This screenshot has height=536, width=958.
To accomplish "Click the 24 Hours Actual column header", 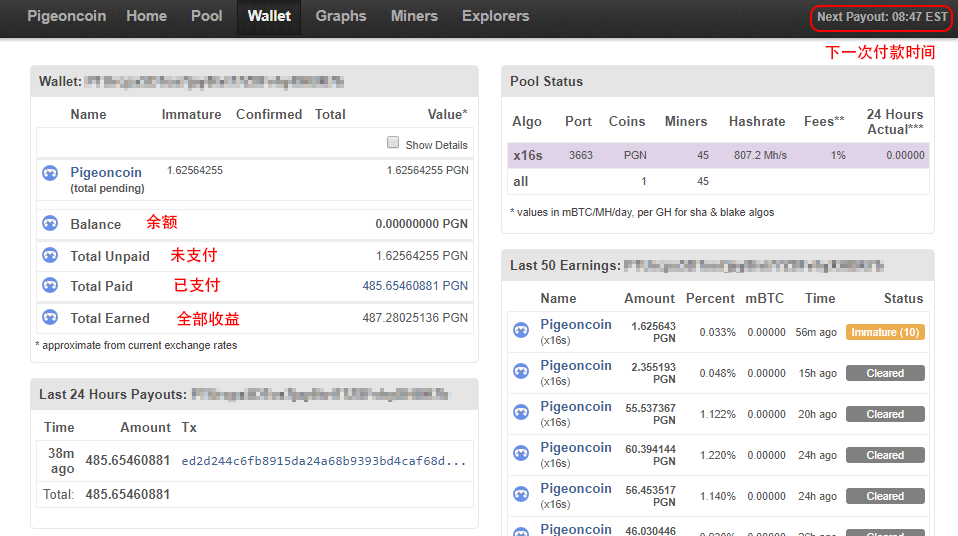I will [x=895, y=122].
